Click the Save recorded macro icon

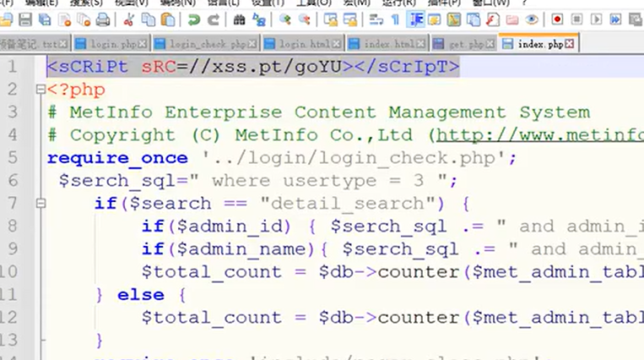(635, 19)
